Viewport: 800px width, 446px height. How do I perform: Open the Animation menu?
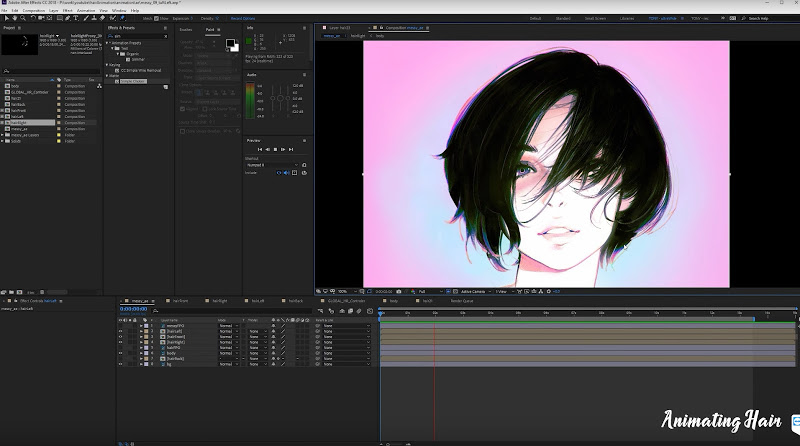point(86,10)
